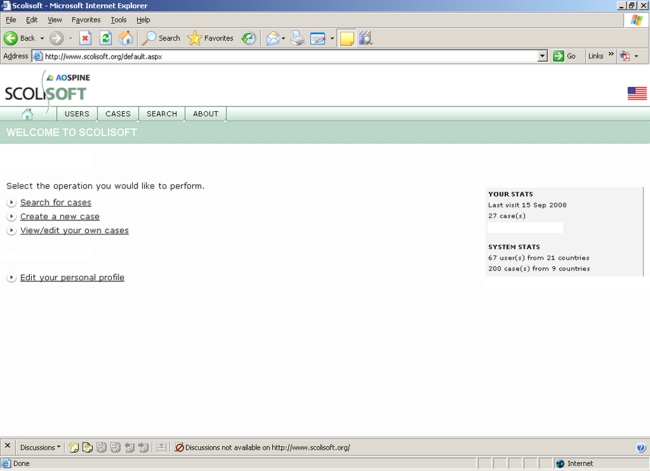Open the Discussions dropdown menu
Screen dimensions: 650x471
click(40, 447)
